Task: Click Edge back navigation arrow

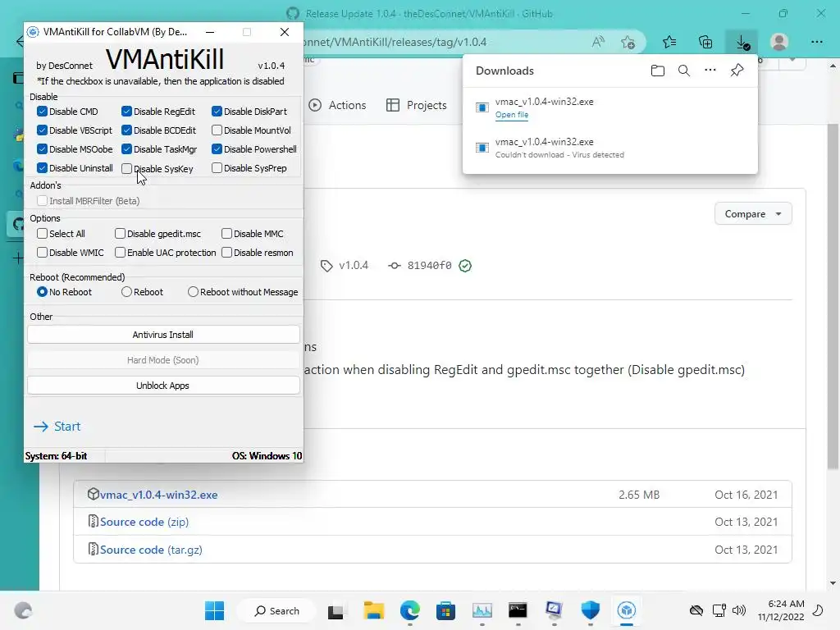Action: [20, 42]
